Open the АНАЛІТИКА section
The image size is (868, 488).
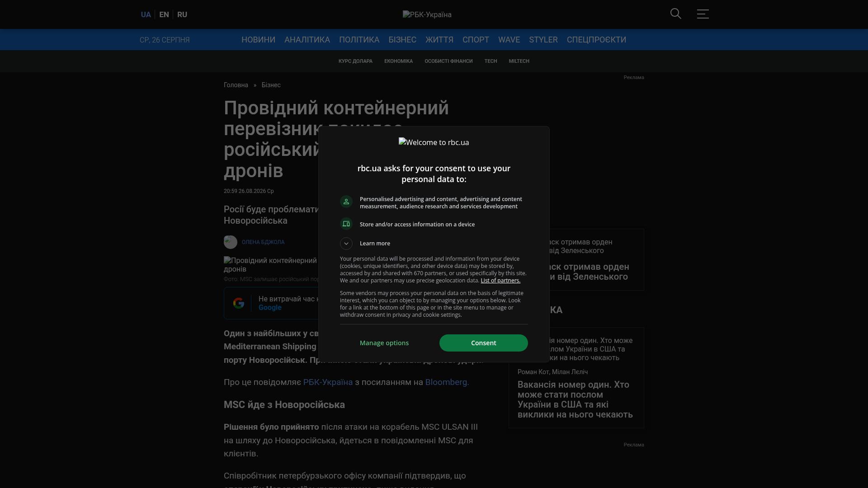pos(307,40)
